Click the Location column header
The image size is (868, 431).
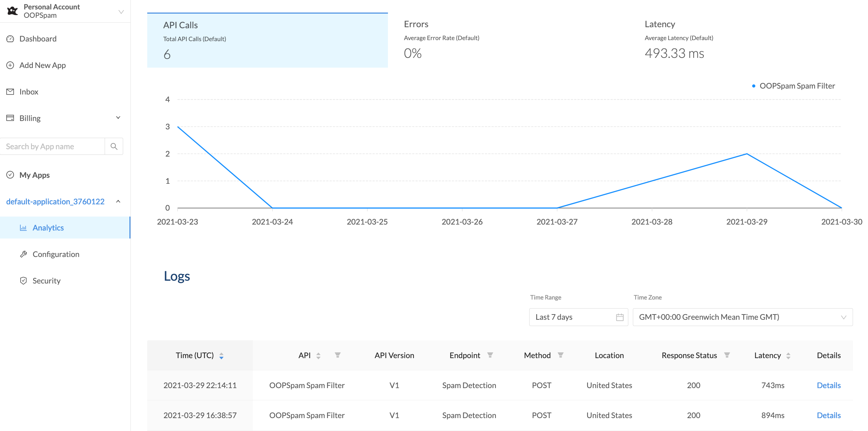(609, 355)
